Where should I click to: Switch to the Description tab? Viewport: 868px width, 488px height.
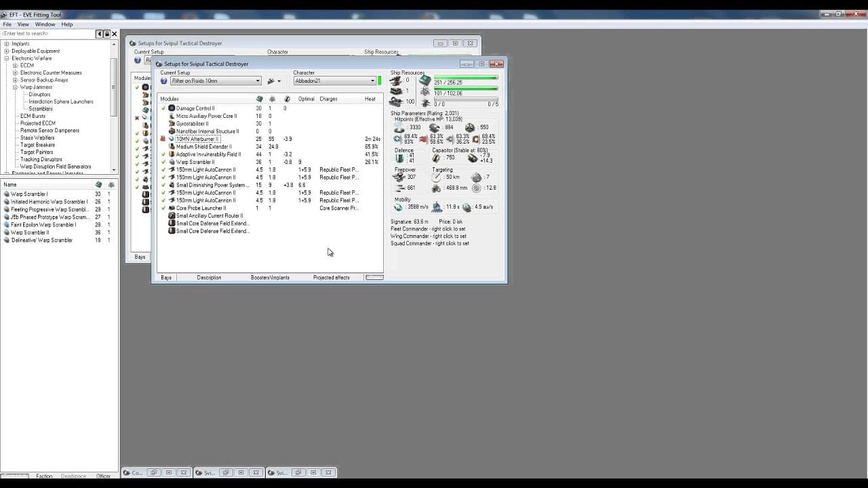pyautogui.click(x=209, y=278)
